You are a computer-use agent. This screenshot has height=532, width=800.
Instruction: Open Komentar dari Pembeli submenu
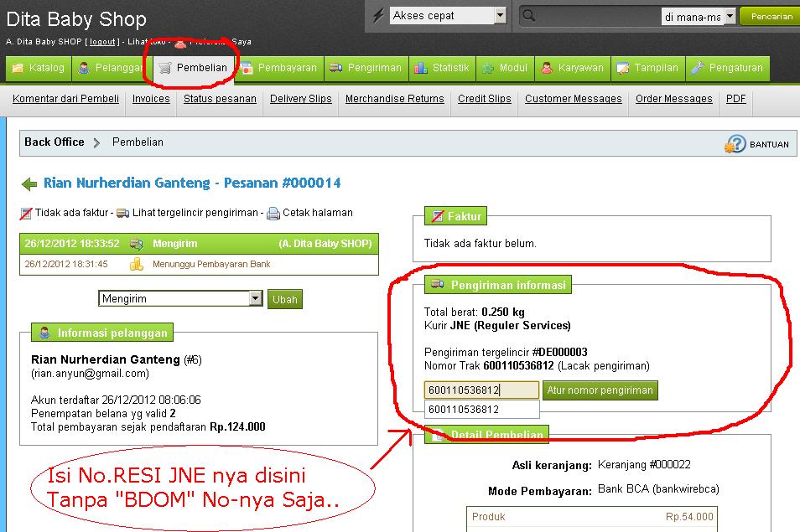(65, 98)
